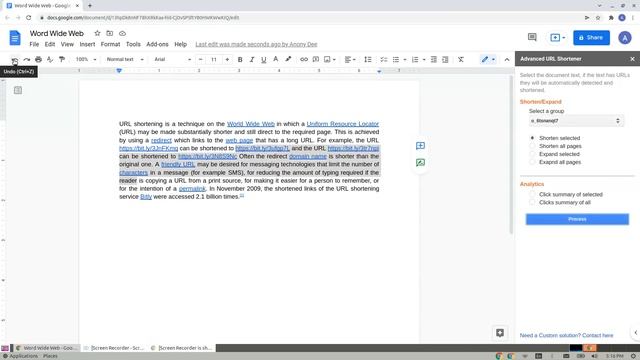Select the Paint format tool
This screenshot has height=360, width=640.
tap(62, 60)
